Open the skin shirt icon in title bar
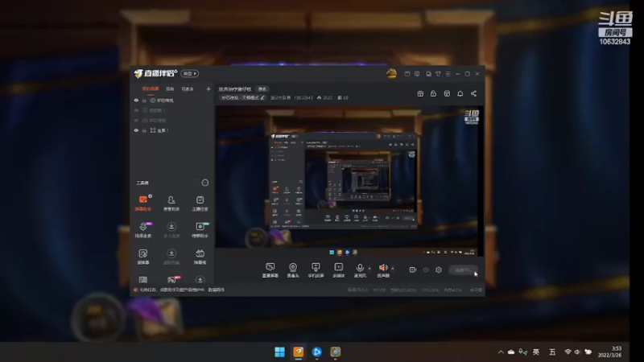 (438, 74)
